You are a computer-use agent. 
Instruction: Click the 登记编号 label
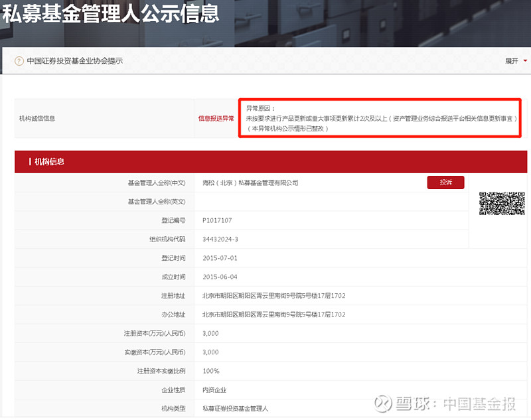pyautogui.click(x=173, y=220)
